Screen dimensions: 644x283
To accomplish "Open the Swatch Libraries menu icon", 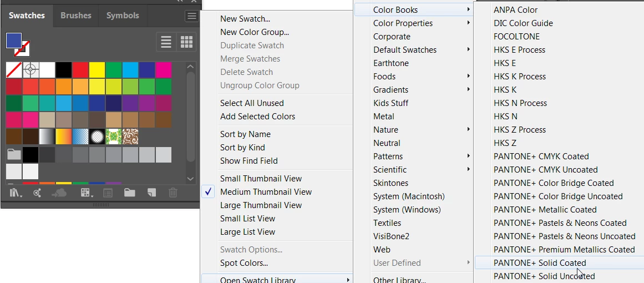I will 16,193.
